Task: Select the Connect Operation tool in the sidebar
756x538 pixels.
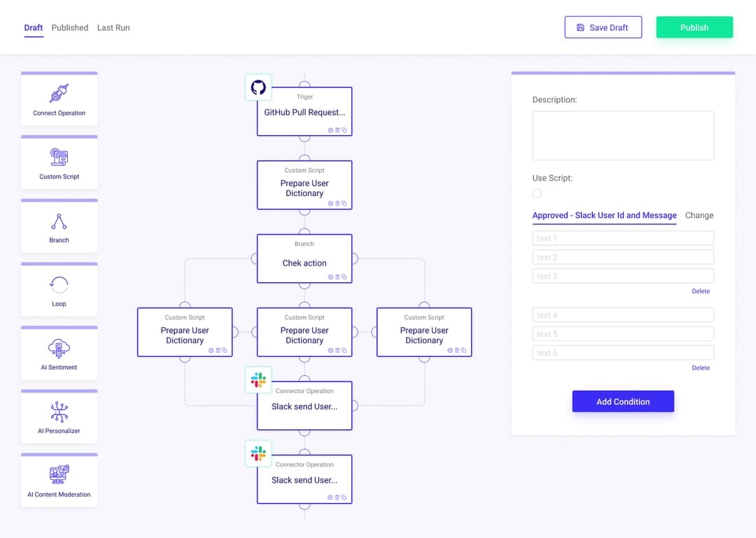Action: coord(59,99)
